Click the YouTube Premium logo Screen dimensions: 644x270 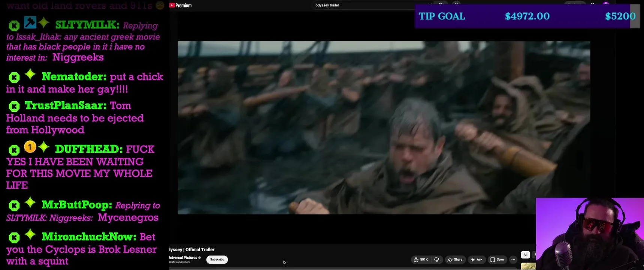180,5
